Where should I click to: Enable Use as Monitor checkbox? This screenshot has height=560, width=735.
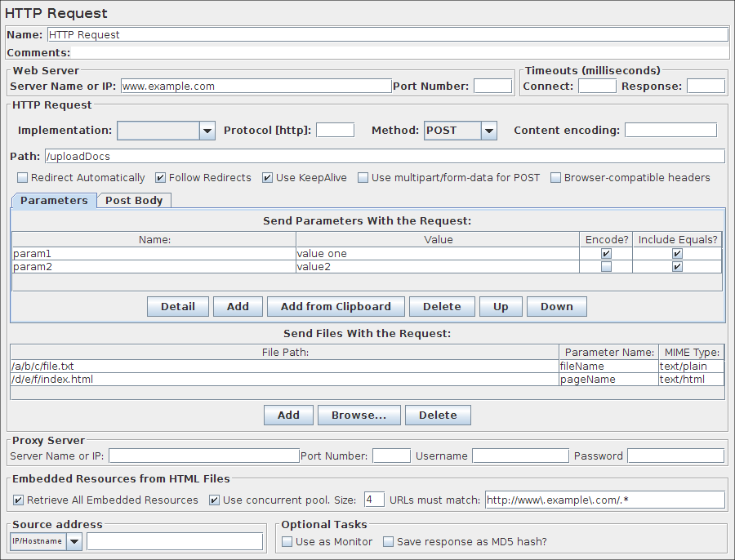287,542
